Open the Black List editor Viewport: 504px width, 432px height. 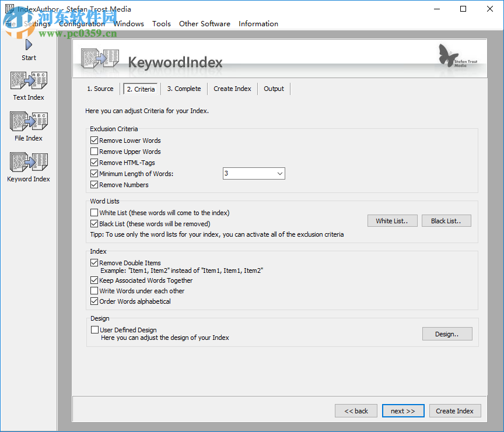click(x=446, y=220)
